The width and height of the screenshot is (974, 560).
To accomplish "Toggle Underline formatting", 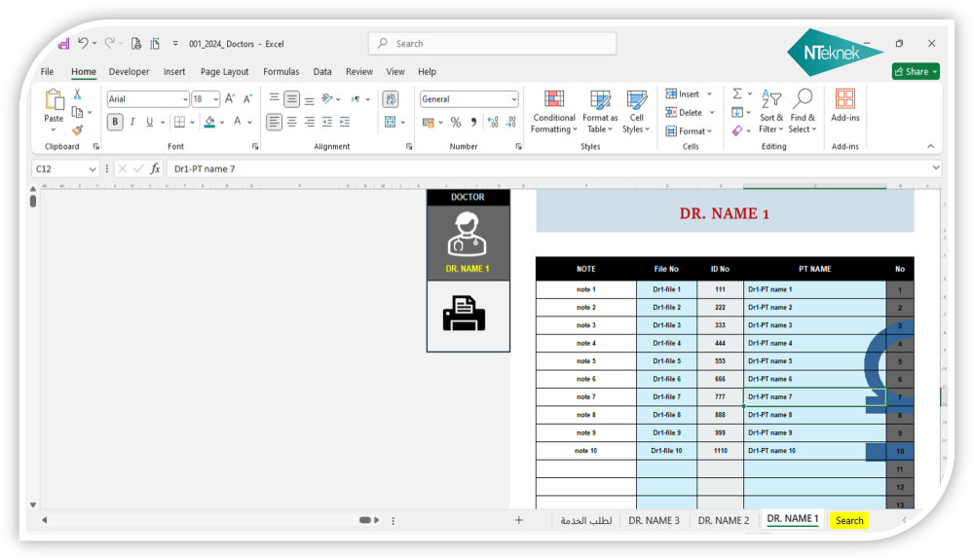I will pyautogui.click(x=150, y=122).
